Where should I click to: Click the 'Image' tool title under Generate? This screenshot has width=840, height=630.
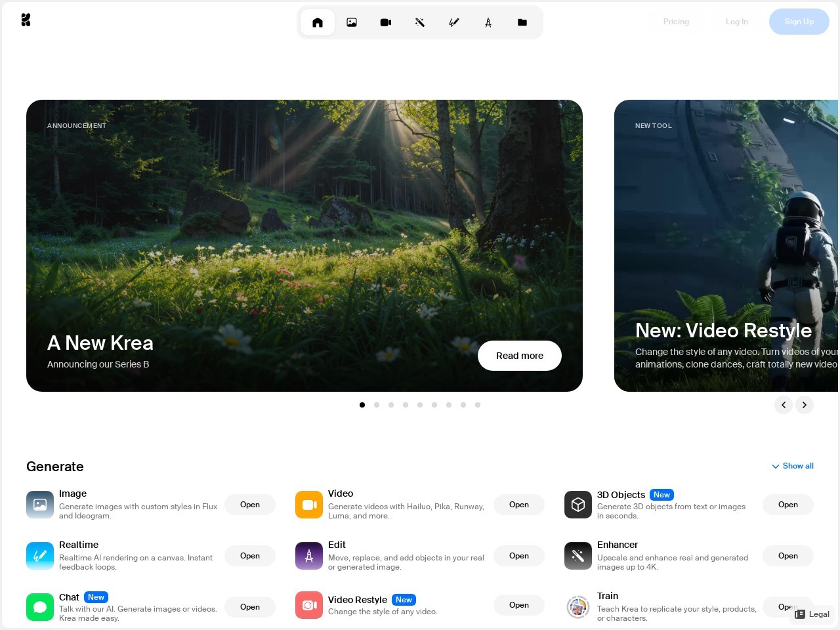tap(73, 493)
